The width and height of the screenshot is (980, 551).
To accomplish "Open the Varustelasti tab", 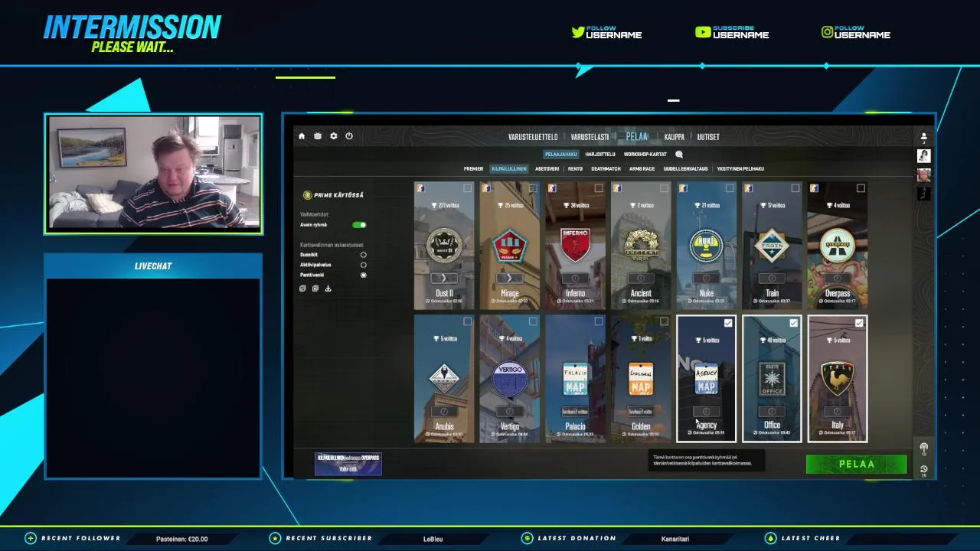I will tap(590, 137).
